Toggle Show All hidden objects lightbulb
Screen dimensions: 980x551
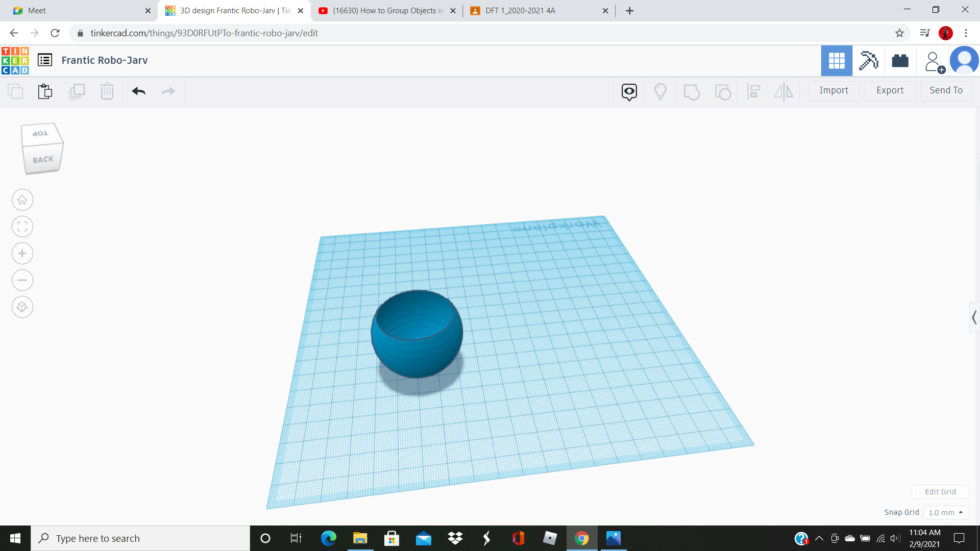[x=660, y=91]
